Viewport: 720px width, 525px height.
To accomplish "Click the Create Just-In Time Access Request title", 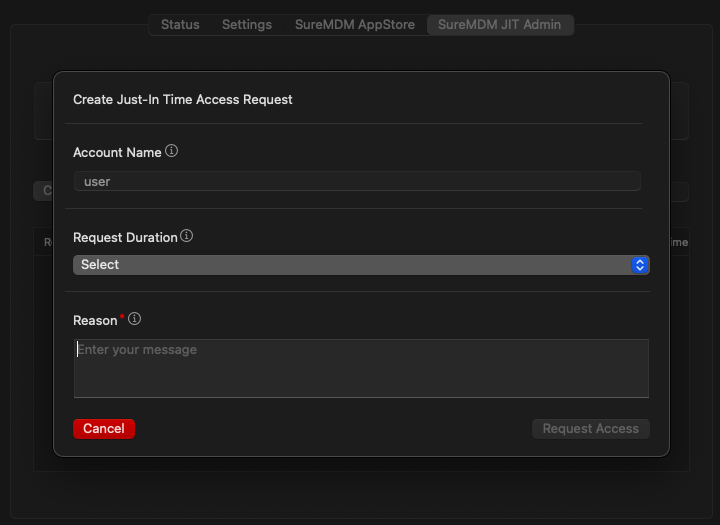I will [183, 100].
